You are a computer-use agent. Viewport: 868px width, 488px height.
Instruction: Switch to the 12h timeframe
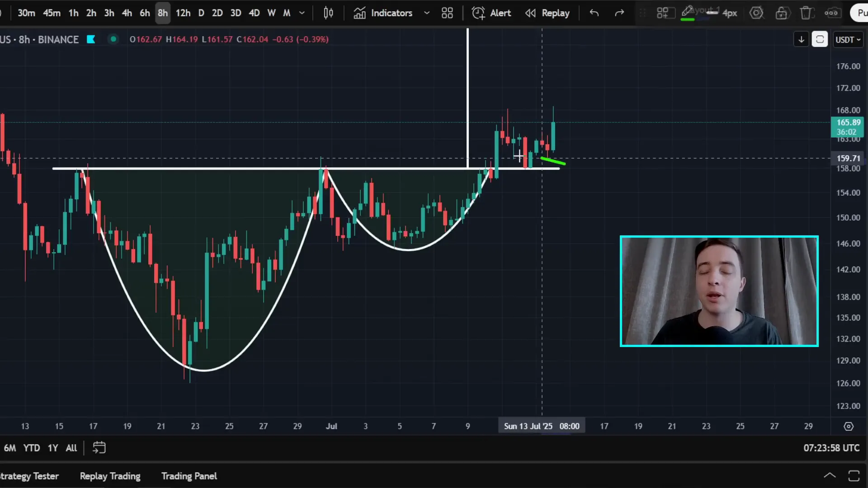tap(183, 13)
